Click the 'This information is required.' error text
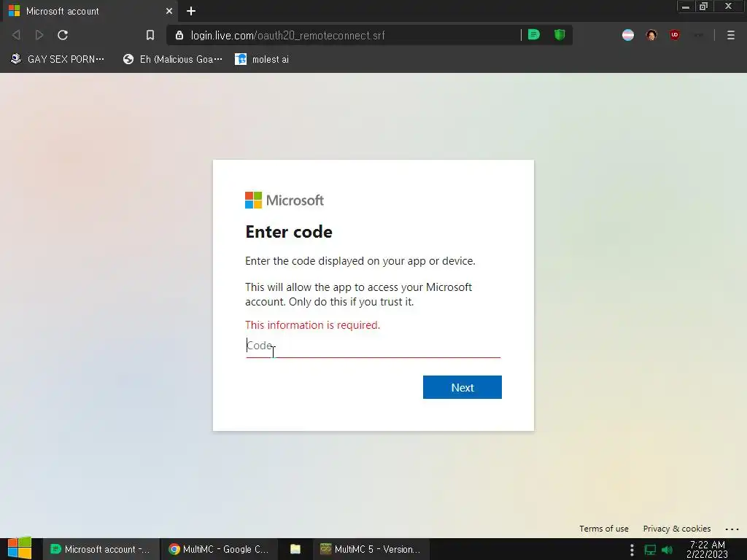The height and width of the screenshot is (560, 747). click(x=312, y=324)
